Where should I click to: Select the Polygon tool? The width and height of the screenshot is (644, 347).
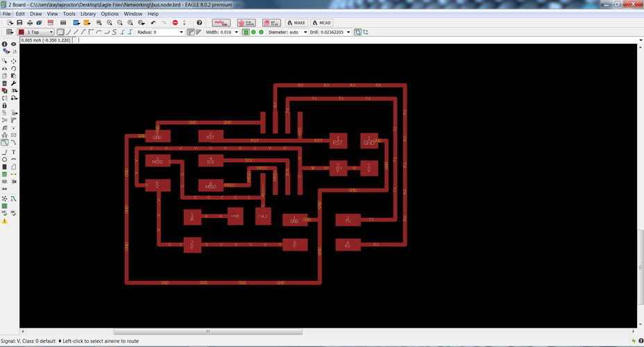(x=14, y=167)
